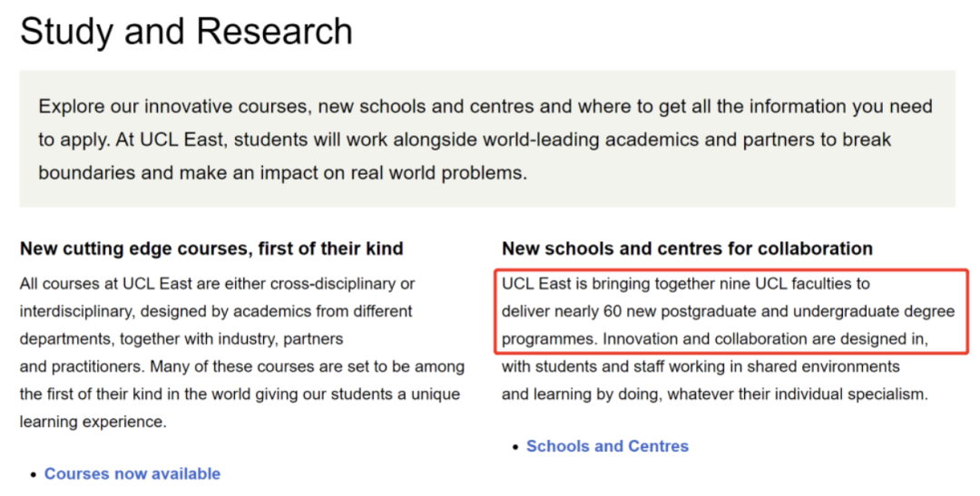Click the New cutting edge courses heading
This screenshot has height=496, width=980.
(211, 248)
